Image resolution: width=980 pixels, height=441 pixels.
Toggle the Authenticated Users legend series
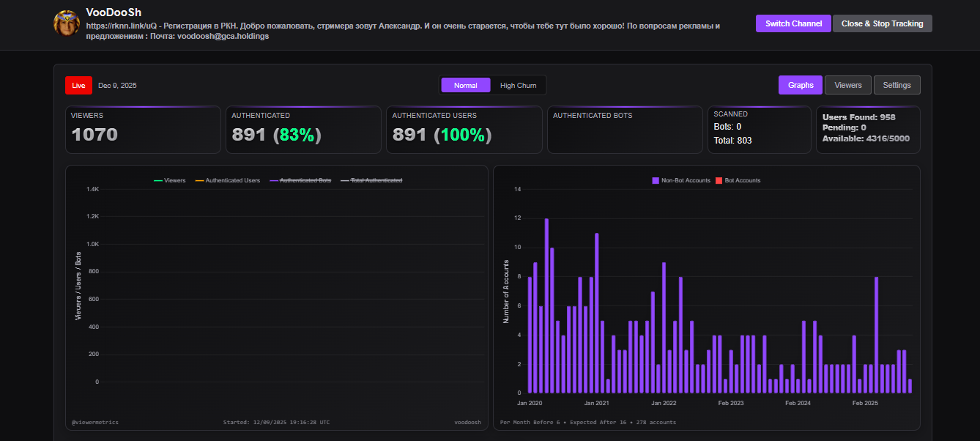[x=226, y=180]
